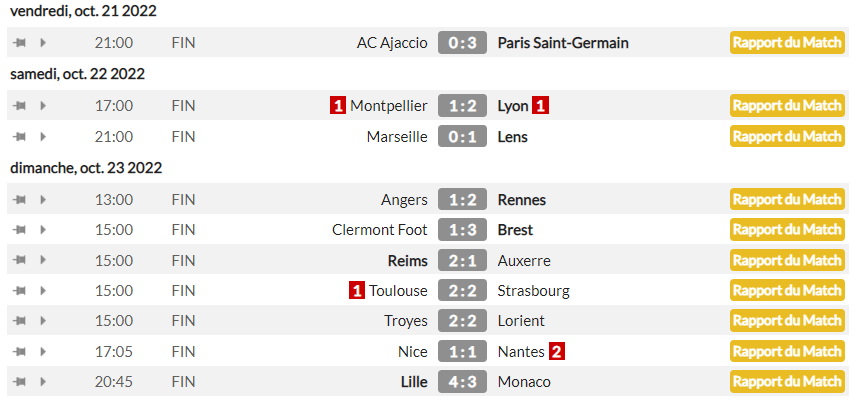The height and width of the screenshot is (400, 856).
Task: Pin the Nice vs Nantes match
Action: (x=19, y=352)
